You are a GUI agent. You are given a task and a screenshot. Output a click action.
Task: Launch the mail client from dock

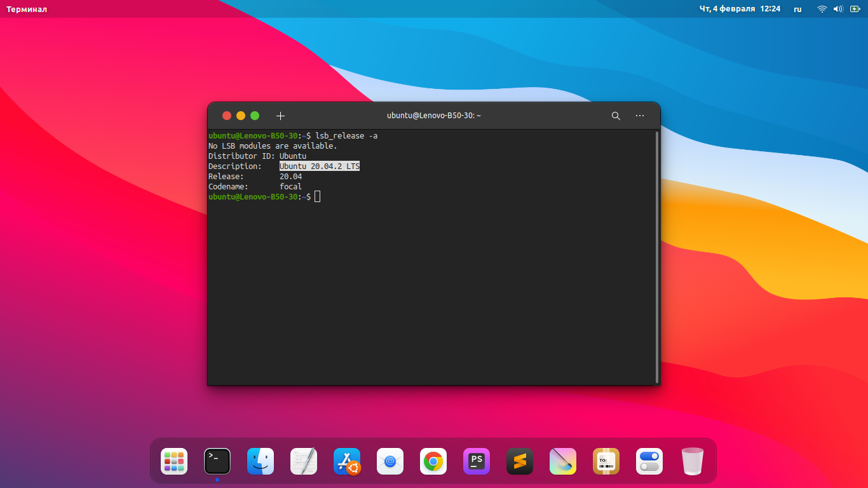pos(390,461)
